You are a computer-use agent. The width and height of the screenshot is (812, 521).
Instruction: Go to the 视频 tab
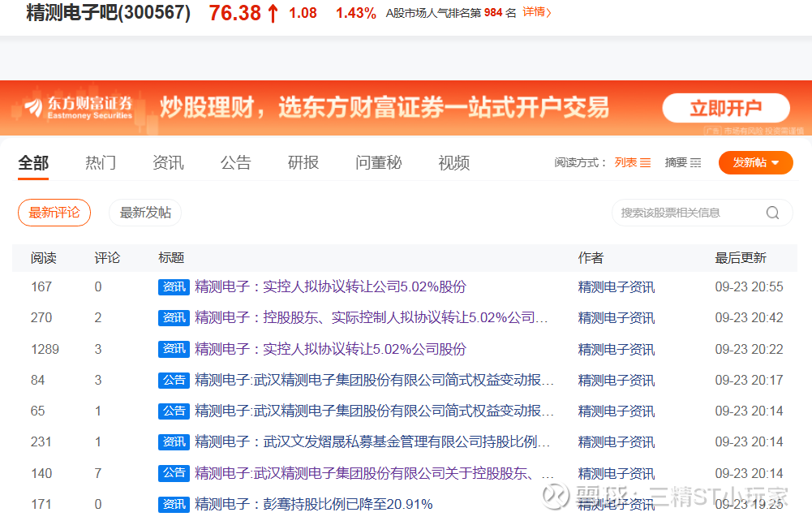(453, 162)
